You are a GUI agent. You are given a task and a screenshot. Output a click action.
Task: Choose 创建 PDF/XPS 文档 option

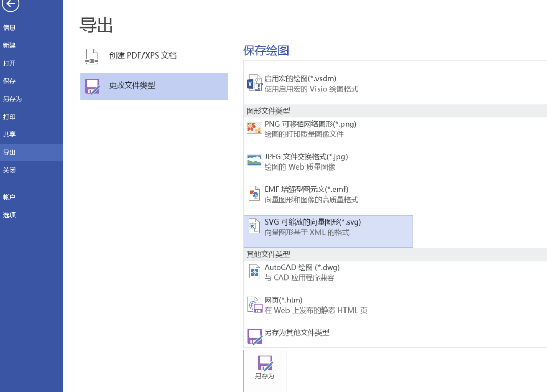(142, 56)
